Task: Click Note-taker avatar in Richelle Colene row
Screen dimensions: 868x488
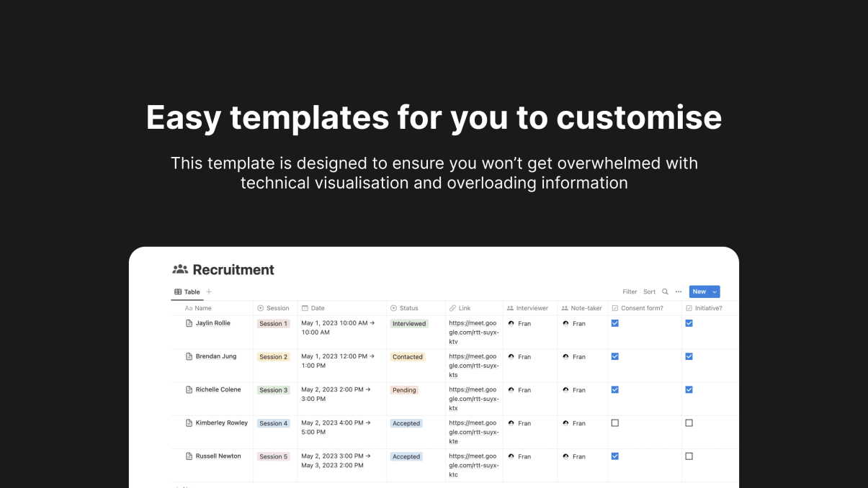Action: click(x=566, y=389)
